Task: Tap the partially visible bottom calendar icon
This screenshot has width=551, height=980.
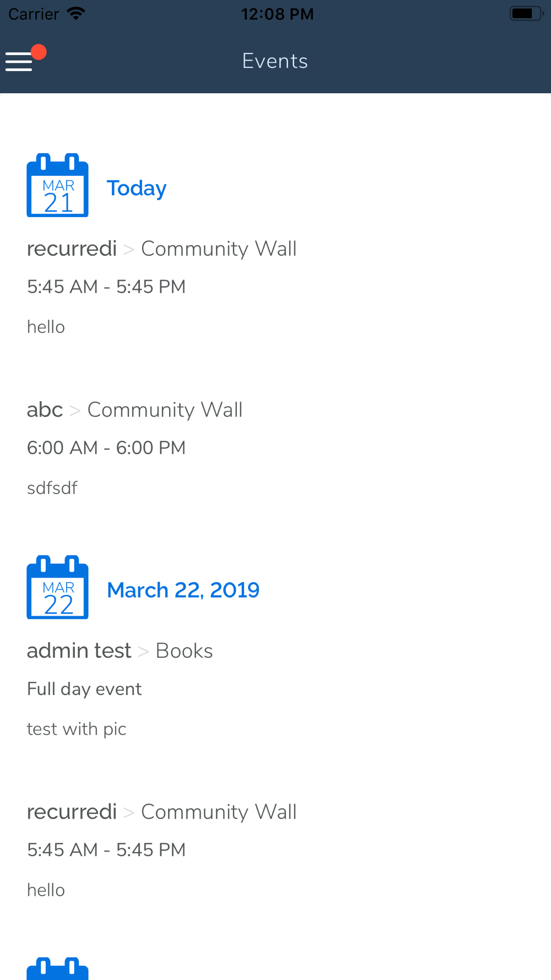Action: [57, 969]
